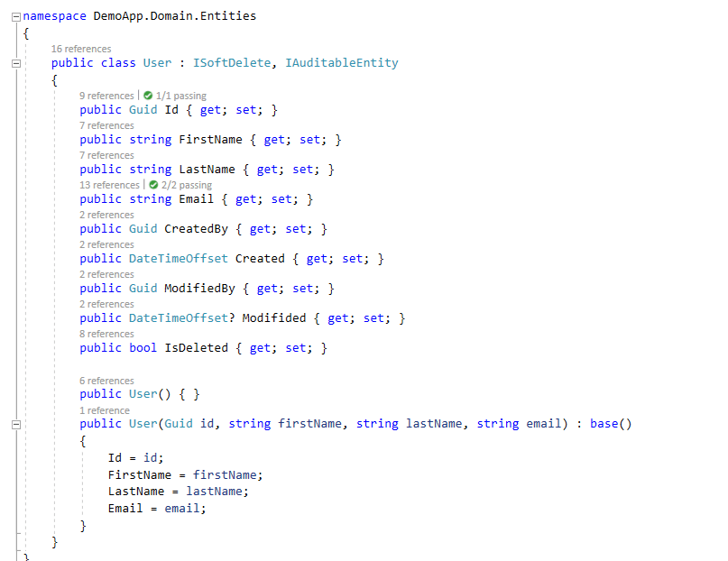Click the green check icon beside 2/2 passing

click(153, 185)
